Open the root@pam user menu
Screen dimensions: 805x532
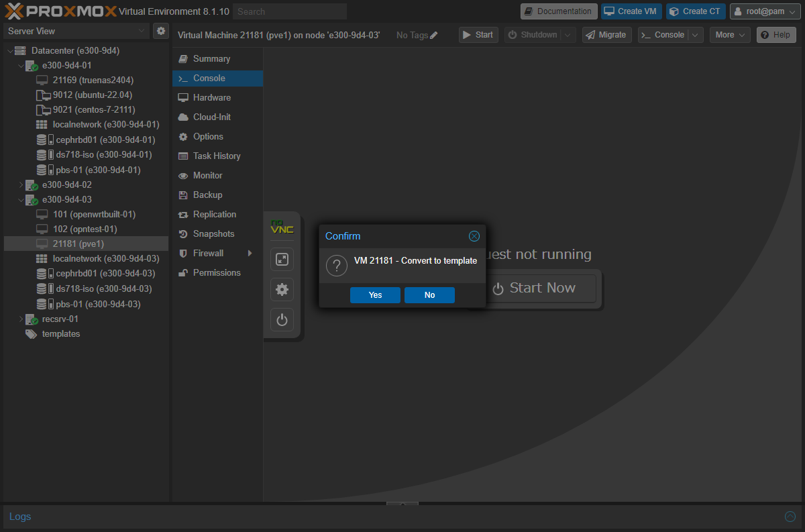tap(765, 11)
